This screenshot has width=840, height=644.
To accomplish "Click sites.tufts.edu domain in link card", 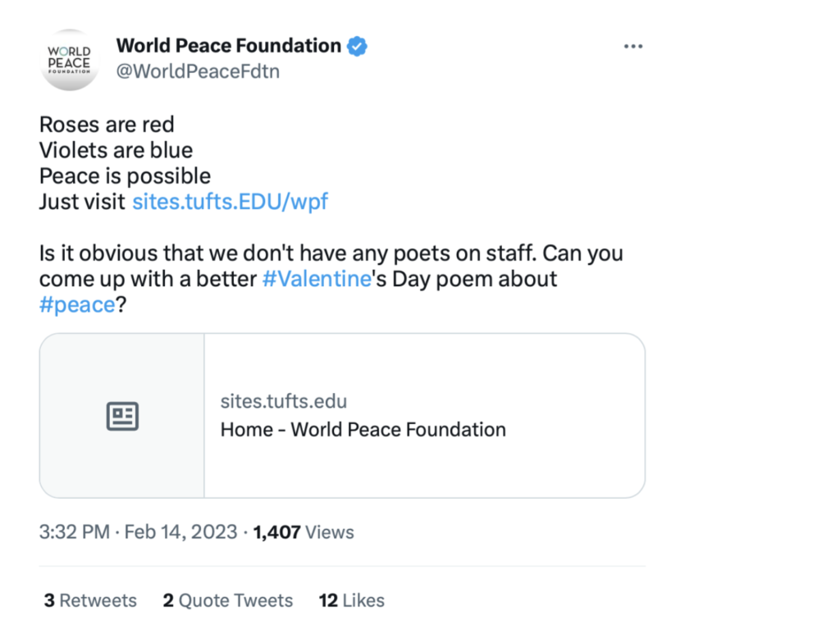I will 284,401.
